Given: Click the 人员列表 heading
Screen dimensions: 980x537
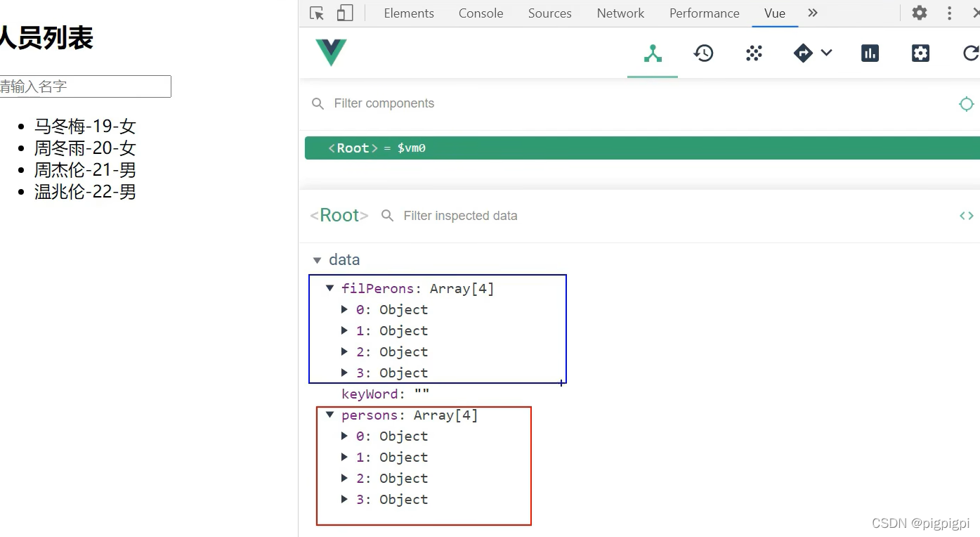Looking at the screenshot, I should pyautogui.click(x=46, y=38).
